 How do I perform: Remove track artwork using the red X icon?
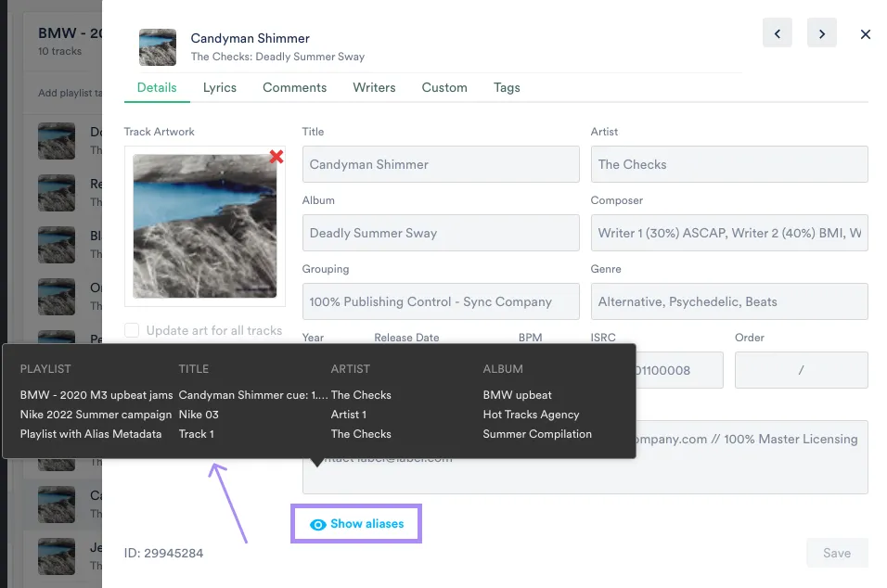point(276,157)
